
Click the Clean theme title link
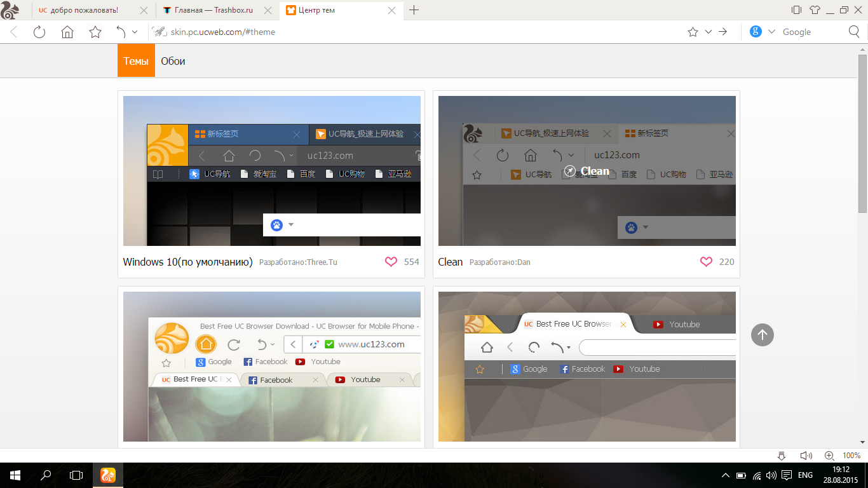coord(450,262)
